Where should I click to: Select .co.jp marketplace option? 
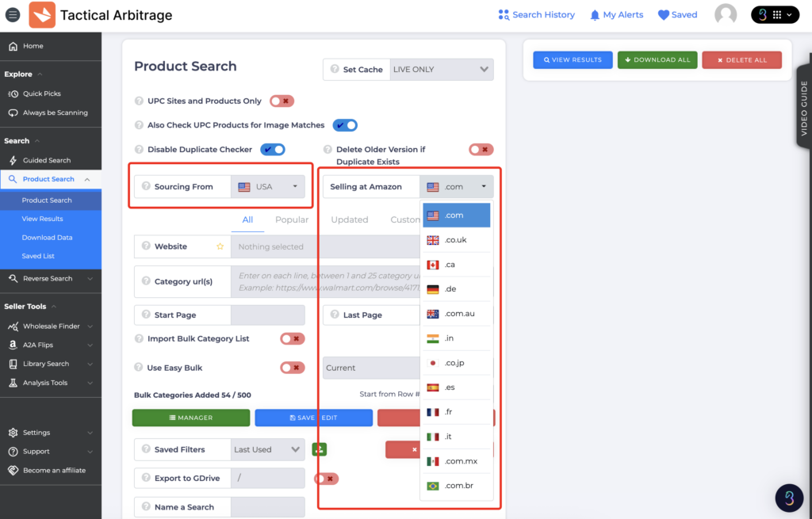pos(456,363)
